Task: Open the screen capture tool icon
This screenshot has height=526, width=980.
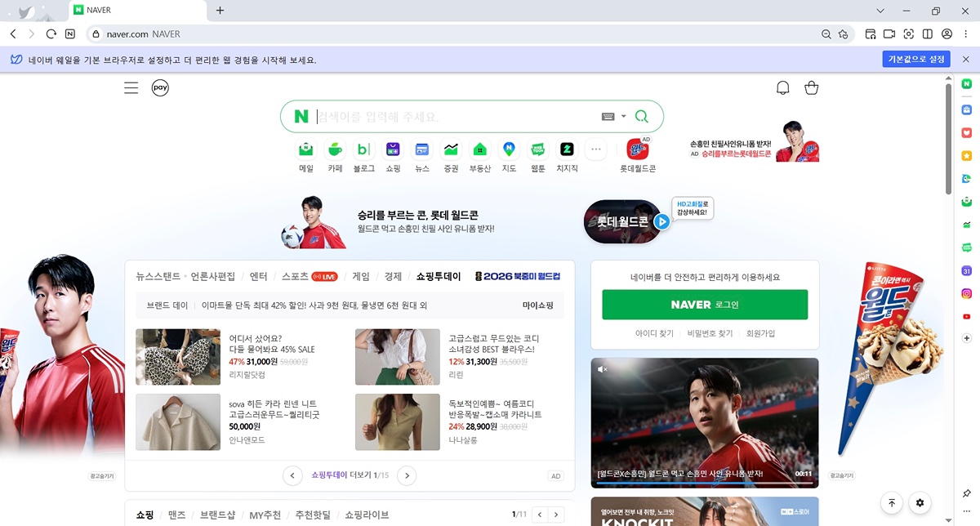Action: pyautogui.click(x=908, y=34)
